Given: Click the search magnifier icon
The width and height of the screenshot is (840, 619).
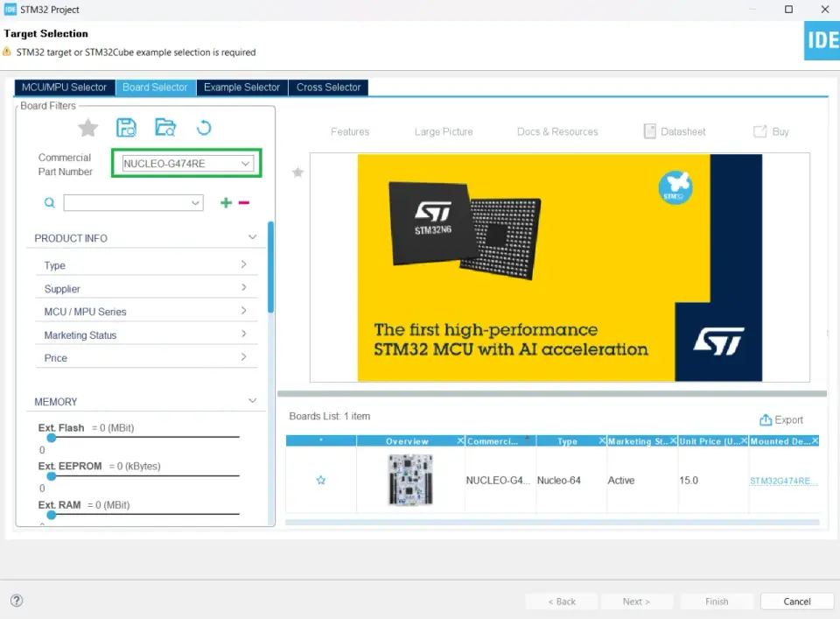Looking at the screenshot, I should click(x=49, y=202).
